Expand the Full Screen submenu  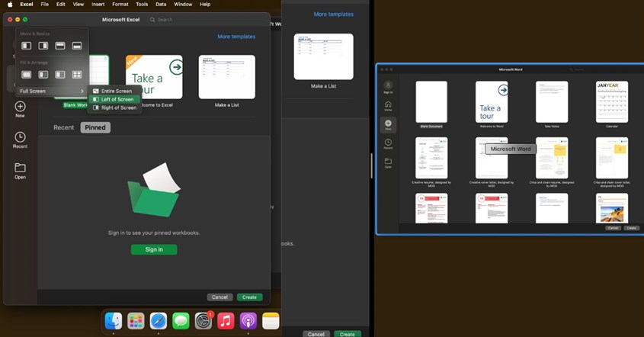point(52,91)
